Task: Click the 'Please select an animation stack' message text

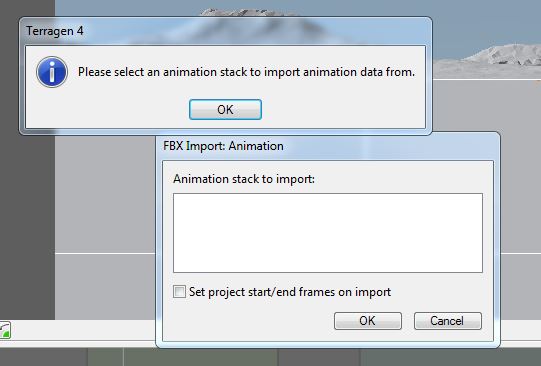Action: 246,72
